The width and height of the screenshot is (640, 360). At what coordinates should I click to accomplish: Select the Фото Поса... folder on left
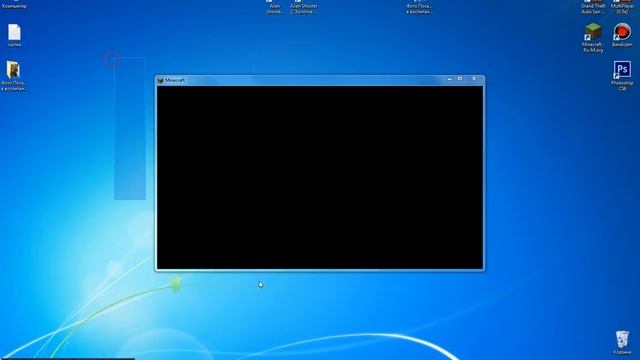tap(14, 76)
